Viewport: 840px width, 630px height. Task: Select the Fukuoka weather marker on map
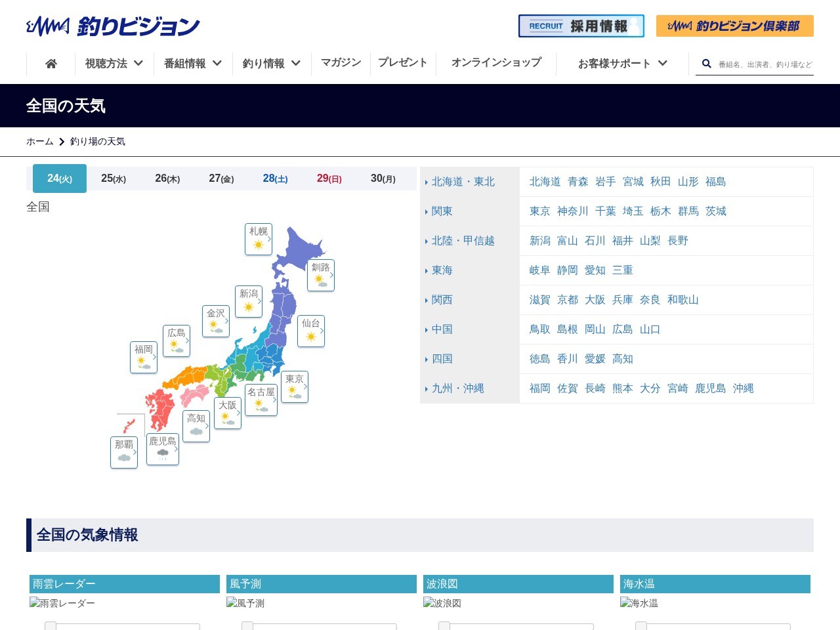point(144,357)
